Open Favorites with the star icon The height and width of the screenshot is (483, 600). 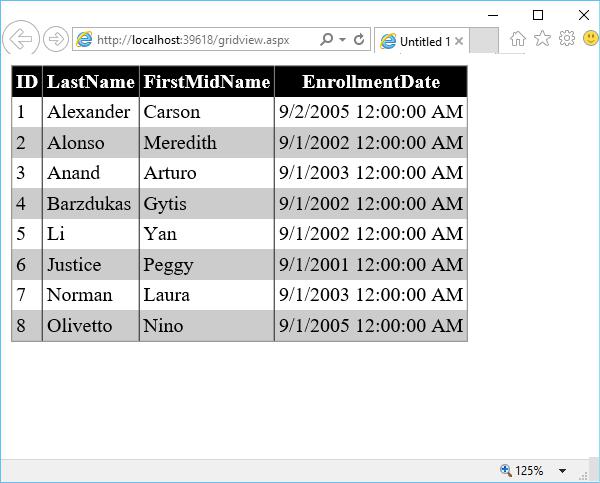pos(542,39)
